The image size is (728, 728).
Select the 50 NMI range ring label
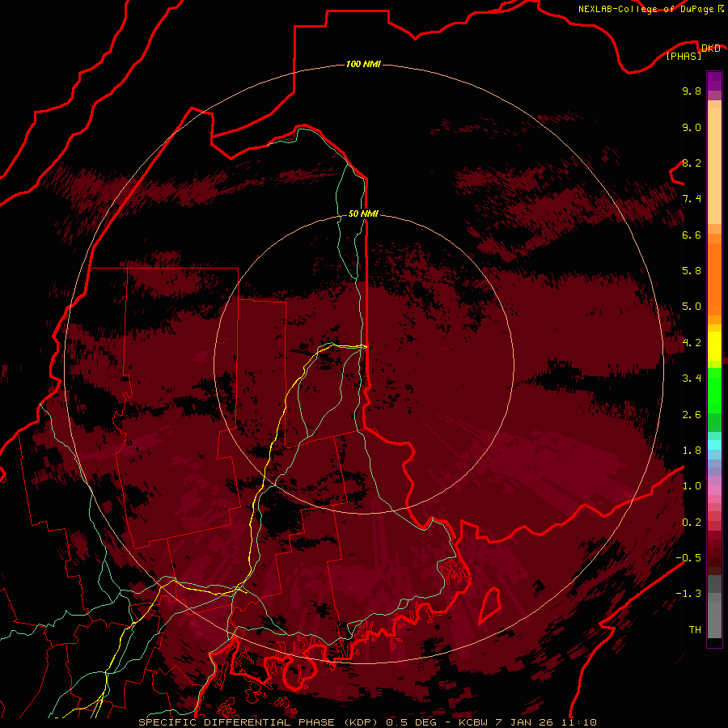(x=363, y=214)
